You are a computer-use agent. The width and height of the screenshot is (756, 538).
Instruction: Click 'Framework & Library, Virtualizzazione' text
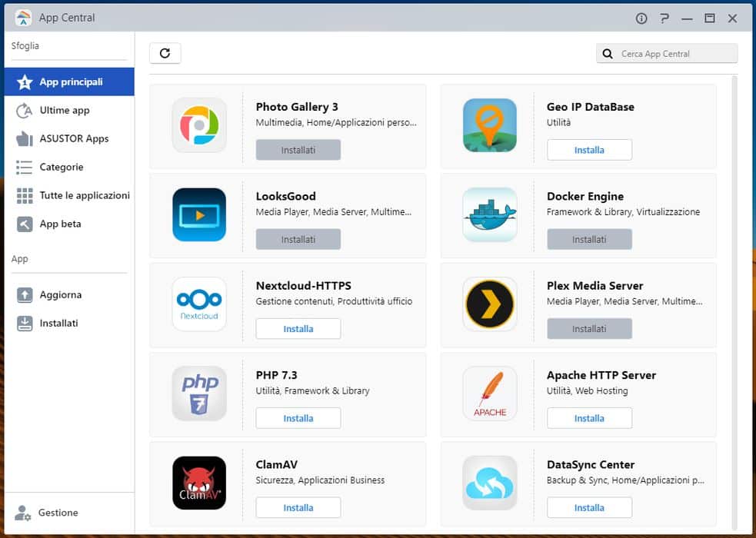(x=624, y=212)
